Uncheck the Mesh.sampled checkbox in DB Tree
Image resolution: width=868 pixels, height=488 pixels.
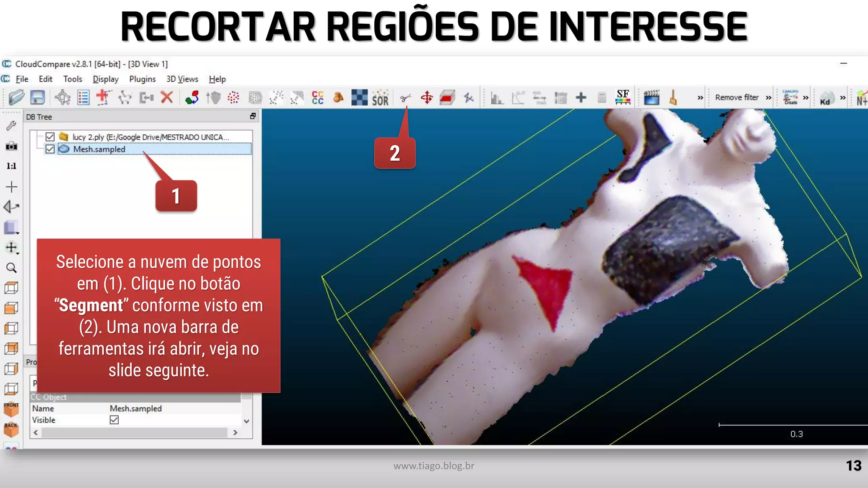pos(50,149)
